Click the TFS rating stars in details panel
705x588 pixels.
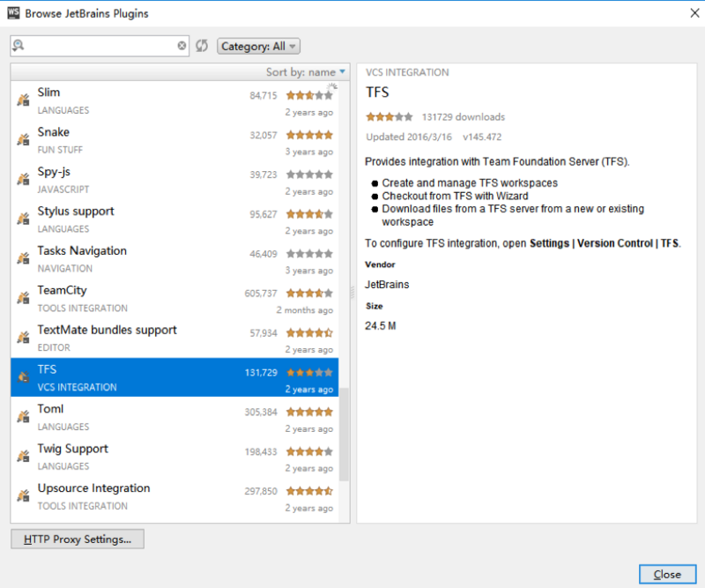point(389,117)
